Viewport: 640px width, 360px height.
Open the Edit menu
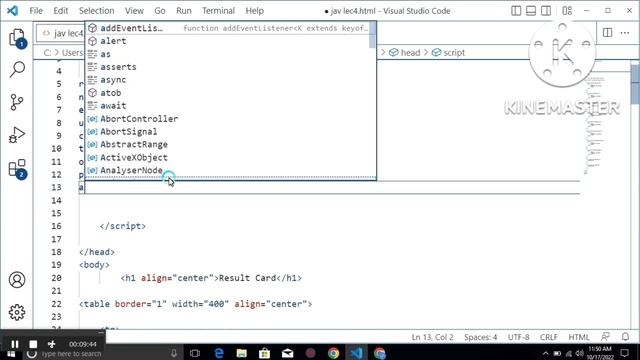tap(61, 11)
